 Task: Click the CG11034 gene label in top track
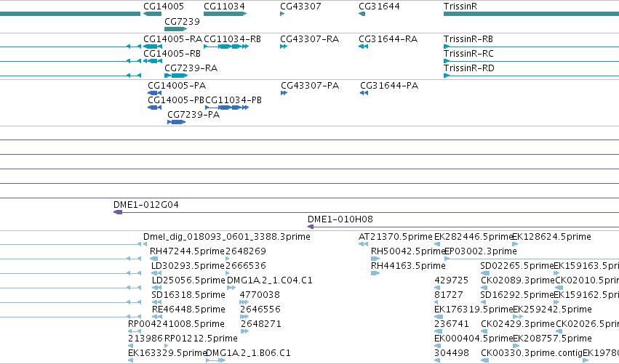click(224, 7)
